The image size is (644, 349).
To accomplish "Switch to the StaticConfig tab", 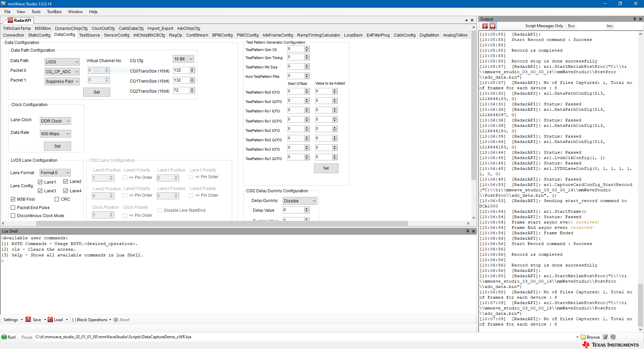I will (39, 35).
